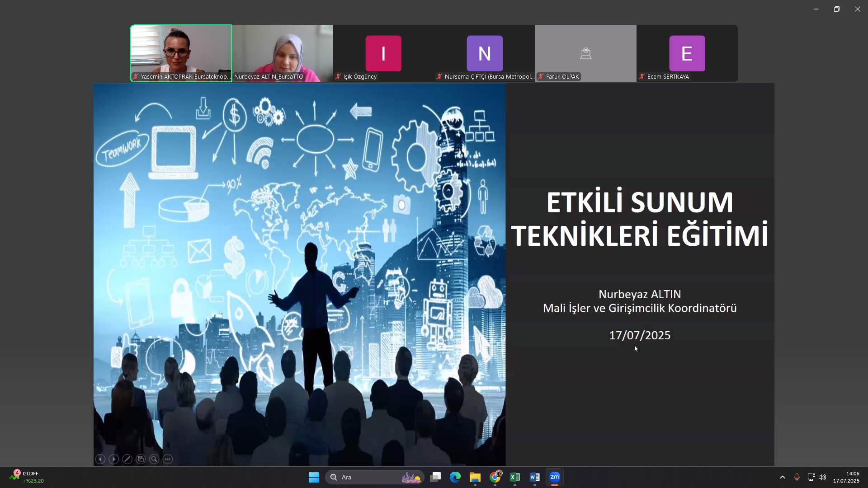
Task: Click the system tray microphone icon
Action: (x=797, y=477)
